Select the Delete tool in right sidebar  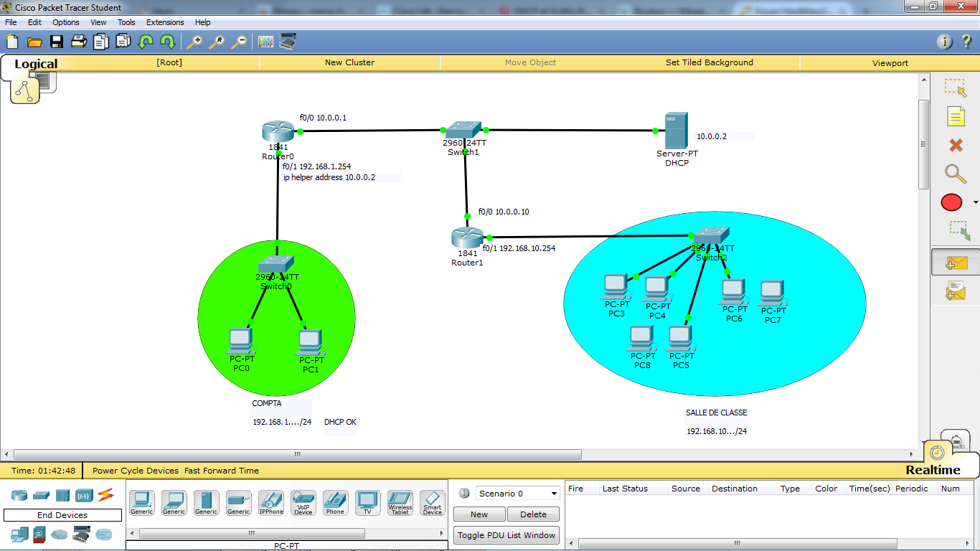(955, 146)
